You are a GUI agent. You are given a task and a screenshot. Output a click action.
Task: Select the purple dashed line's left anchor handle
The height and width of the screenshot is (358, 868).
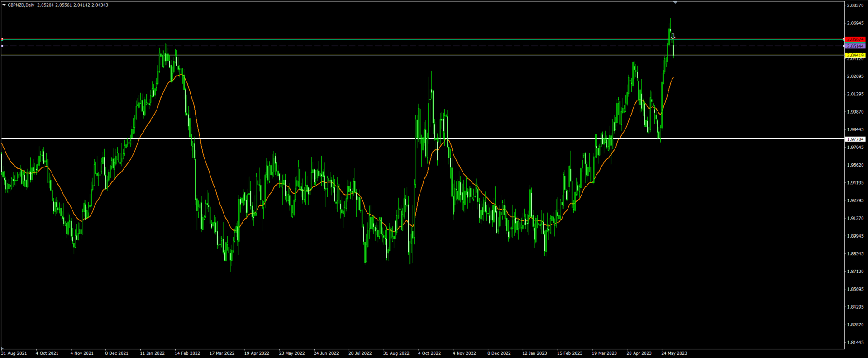pyautogui.click(x=2, y=46)
